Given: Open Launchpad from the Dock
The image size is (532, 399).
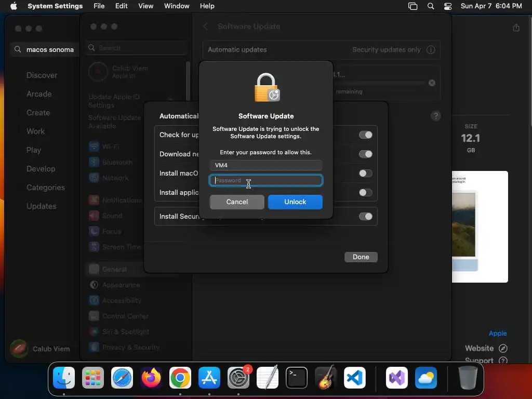Looking at the screenshot, I should (93, 378).
